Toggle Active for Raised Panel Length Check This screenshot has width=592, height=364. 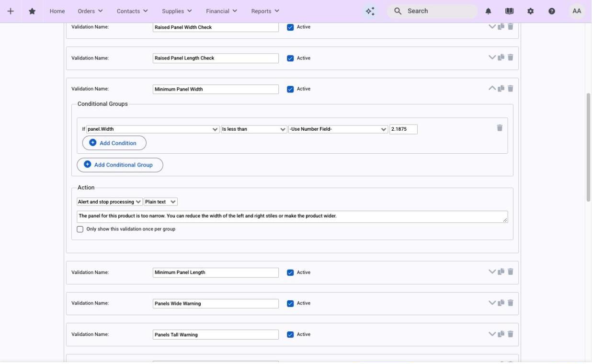point(290,58)
